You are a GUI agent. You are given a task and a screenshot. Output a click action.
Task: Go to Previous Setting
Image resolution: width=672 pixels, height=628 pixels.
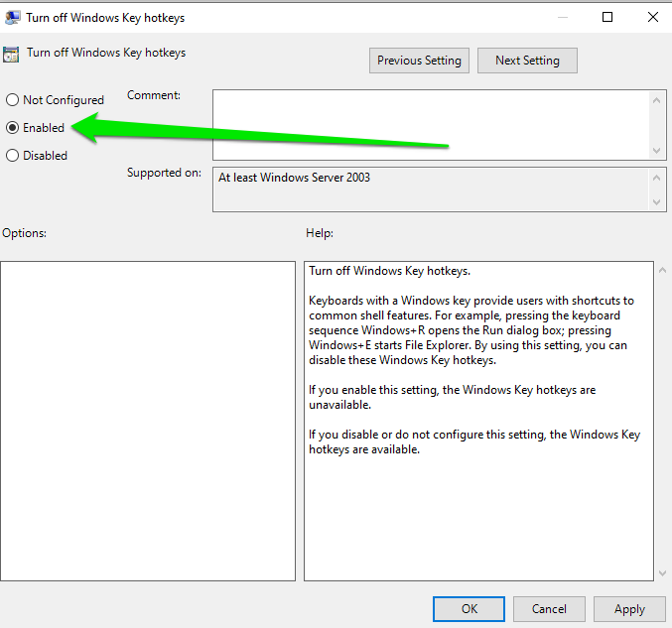coord(419,61)
